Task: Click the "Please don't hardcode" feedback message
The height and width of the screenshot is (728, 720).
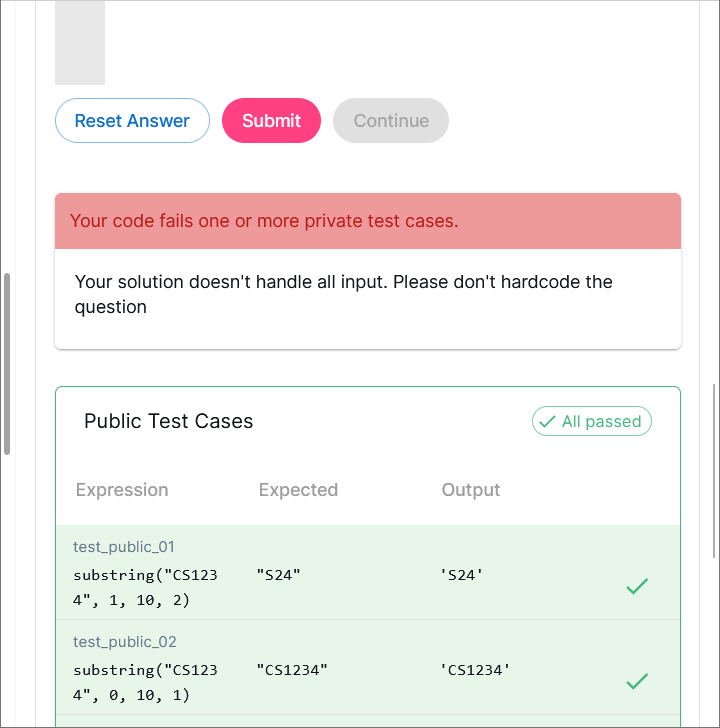Action: [x=343, y=294]
